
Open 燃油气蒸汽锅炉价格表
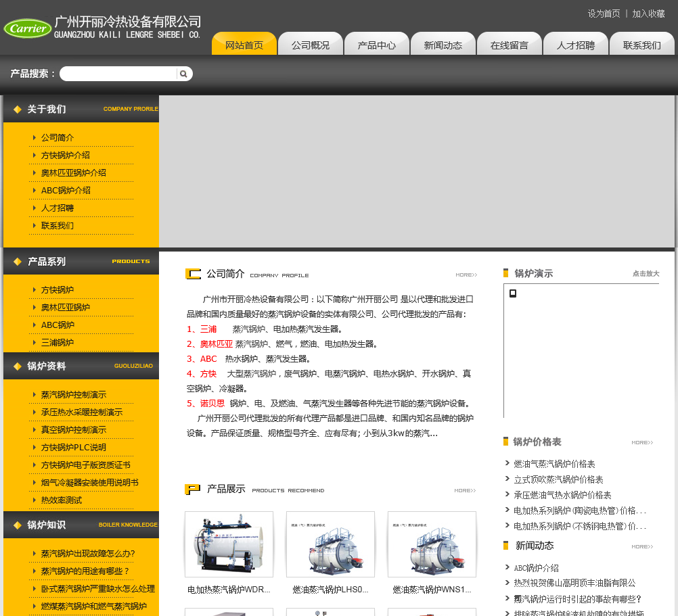coord(554,464)
